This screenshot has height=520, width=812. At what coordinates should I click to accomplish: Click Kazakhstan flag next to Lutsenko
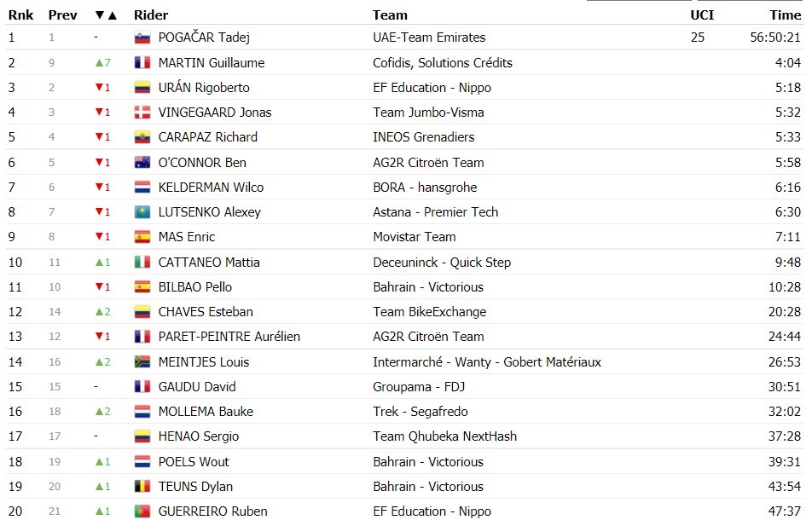(x=142, y=212)
